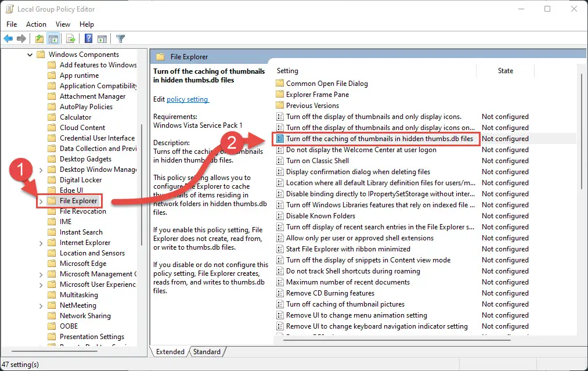Toggle the console tree pane icon
Viewport: 588px width, 371px height.
53,38
